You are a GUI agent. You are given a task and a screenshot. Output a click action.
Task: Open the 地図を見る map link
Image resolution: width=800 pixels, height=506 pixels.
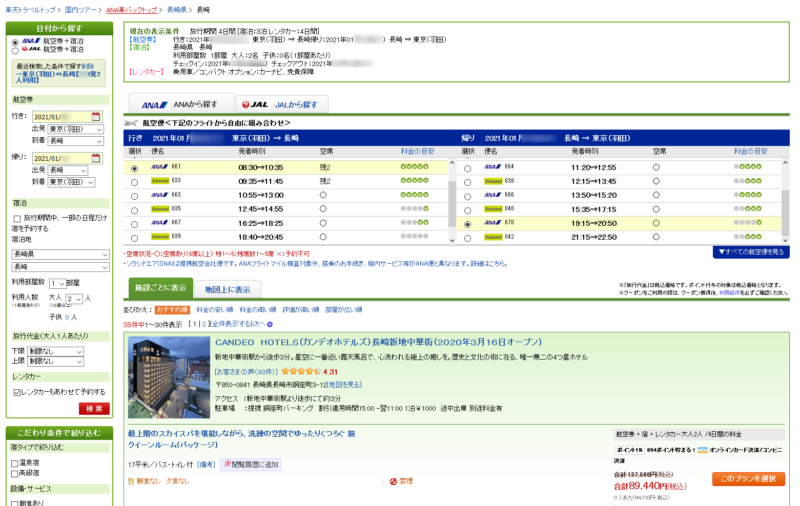tap(344, 385)
